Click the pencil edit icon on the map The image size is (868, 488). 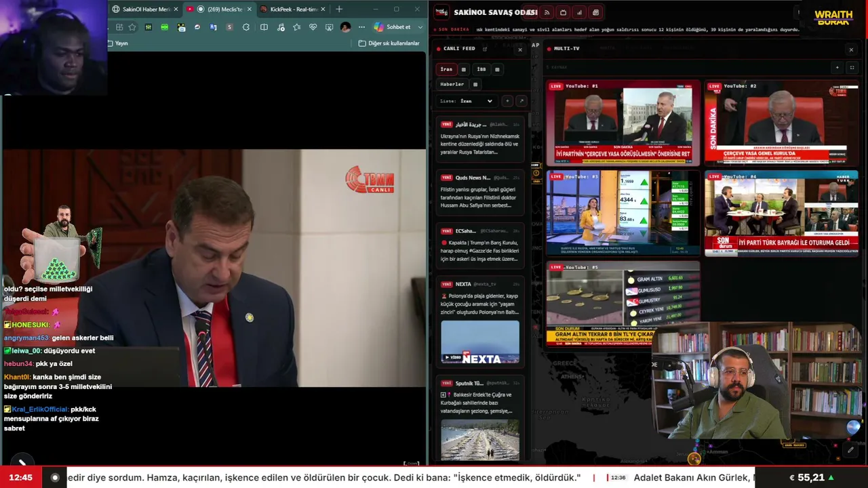pyautogui.click(x=850, y=449)
